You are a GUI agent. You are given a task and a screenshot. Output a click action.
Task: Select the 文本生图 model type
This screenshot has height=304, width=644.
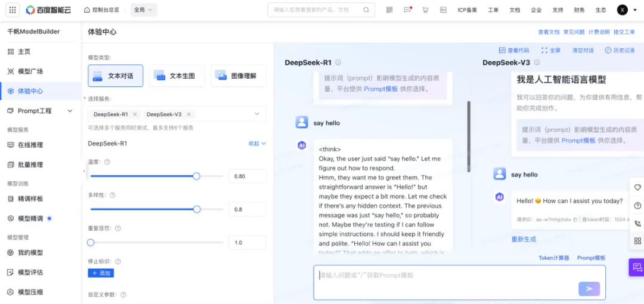point(177,76)
